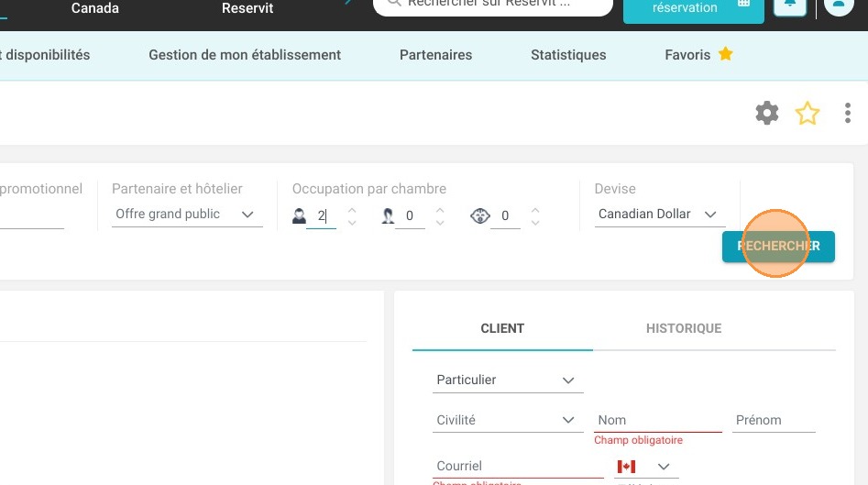Decrease the babies count by one
This screenshot has height=485, width=868.
tap(535, 223)
